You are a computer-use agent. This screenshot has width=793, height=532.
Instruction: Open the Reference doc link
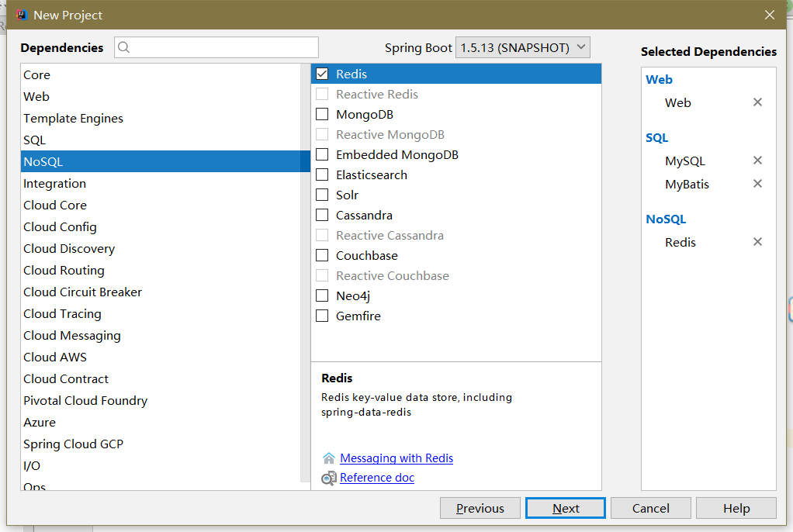tap(377, 478)
